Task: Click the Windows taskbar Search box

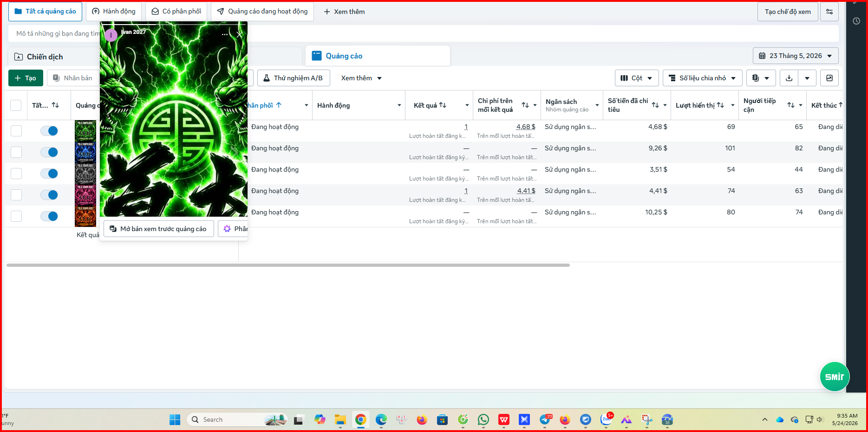Action: (237, 419)
